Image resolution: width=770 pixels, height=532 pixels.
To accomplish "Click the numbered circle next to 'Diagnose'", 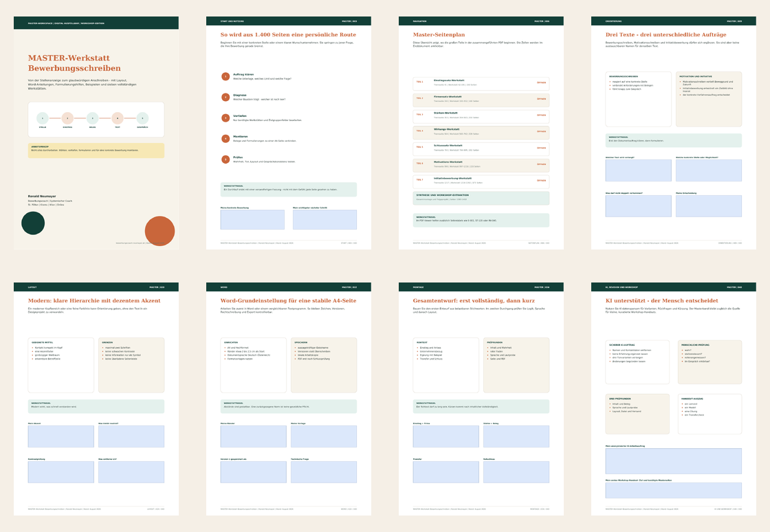I will pos(225,97).
